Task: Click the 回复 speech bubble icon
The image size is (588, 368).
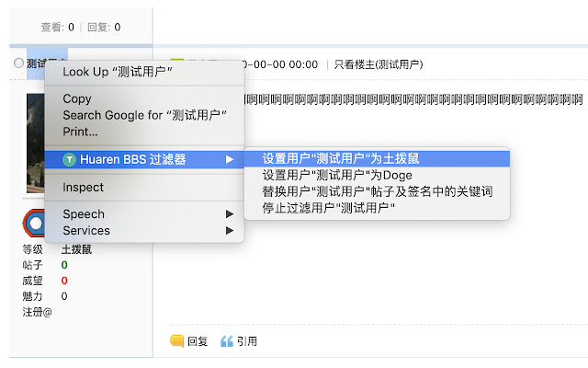Action: point(176,341)
